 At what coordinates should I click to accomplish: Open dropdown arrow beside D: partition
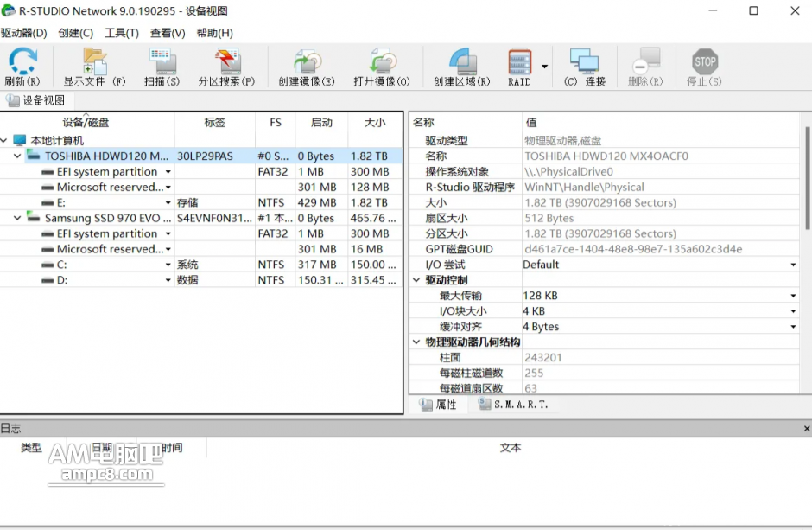click(x=168, y=280)
